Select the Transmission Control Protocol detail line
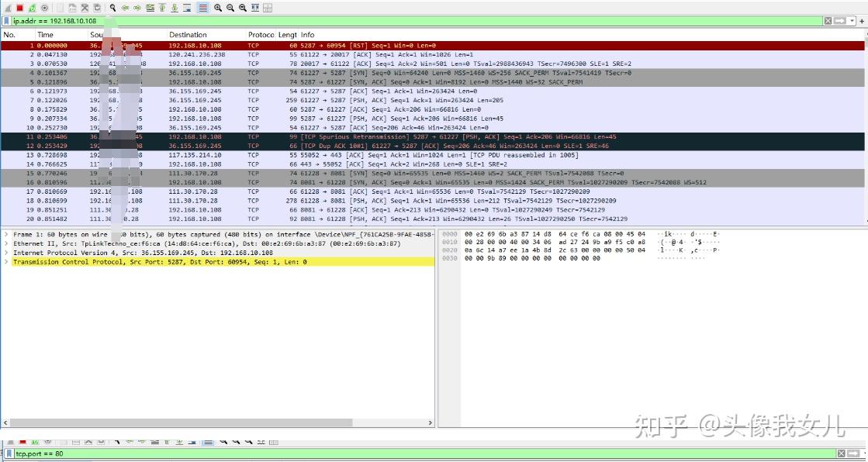This screenshot has width=868, height=462. point(217,262)
